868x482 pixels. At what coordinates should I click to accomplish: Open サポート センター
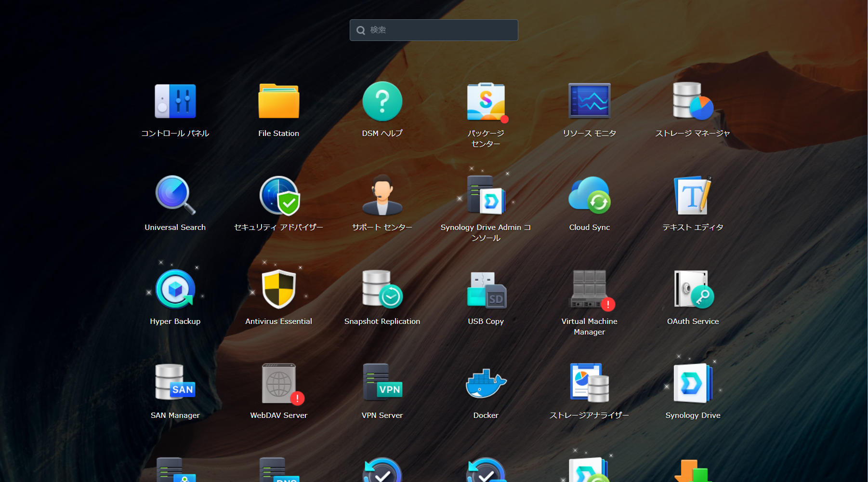pyautogui.click(x=382, y=195)
